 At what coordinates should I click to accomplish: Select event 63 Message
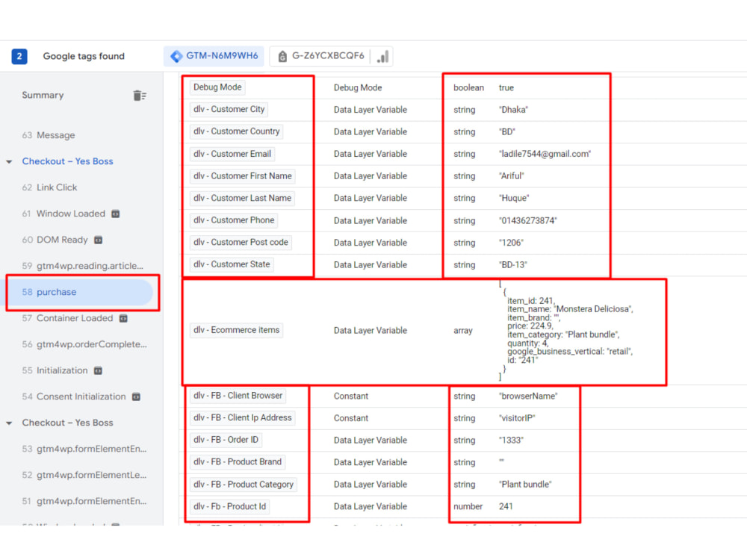click(48, 135)
